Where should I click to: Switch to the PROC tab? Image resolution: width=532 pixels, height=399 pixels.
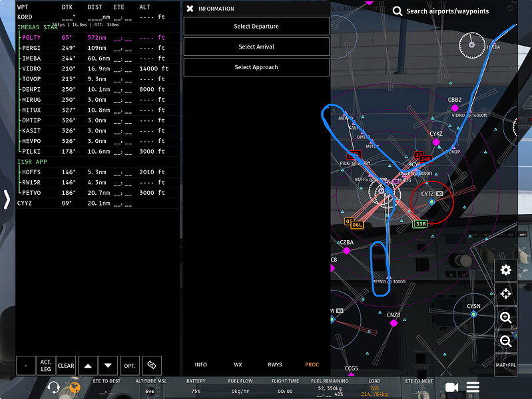pyautogui.click(x=312, y=364)
